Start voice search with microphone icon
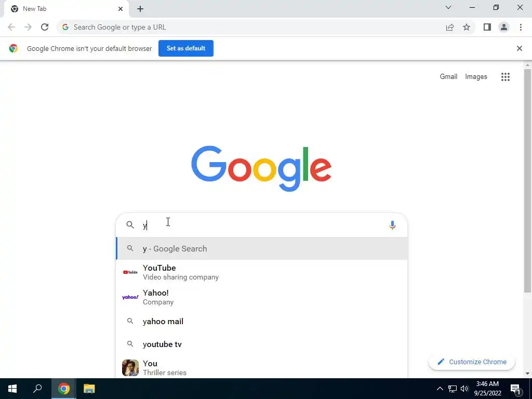 click(x=392, y=225)
